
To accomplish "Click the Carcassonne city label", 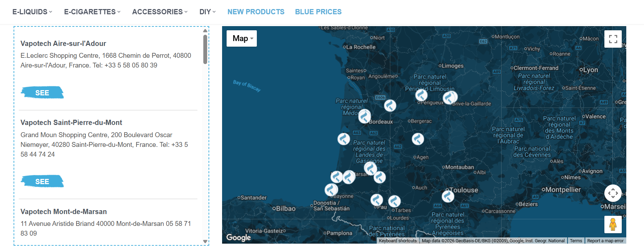I will coord(500,211).
